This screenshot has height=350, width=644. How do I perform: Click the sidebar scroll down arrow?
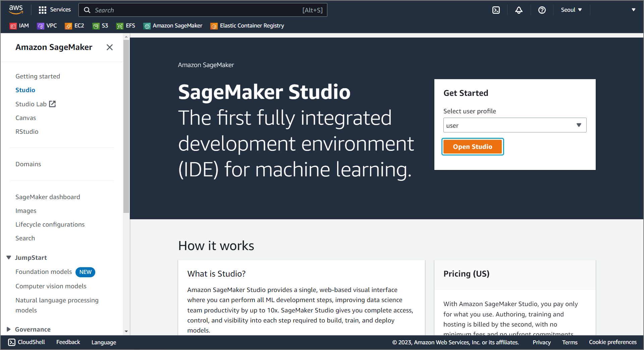(126, 331)
